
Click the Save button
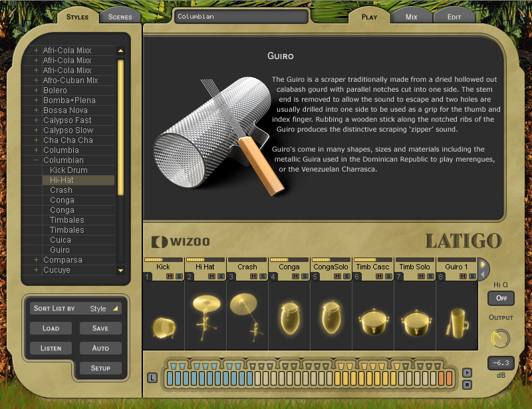coord(100,329)
